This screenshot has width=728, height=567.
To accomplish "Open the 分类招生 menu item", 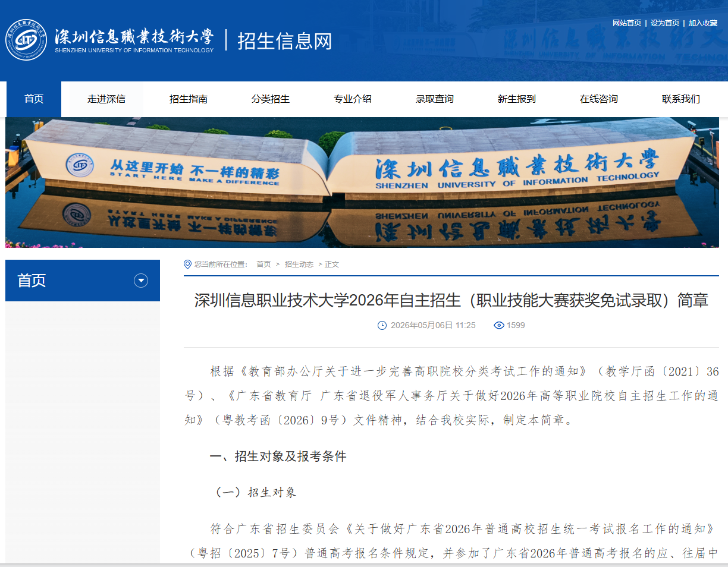I will click(x=271, y=99).
